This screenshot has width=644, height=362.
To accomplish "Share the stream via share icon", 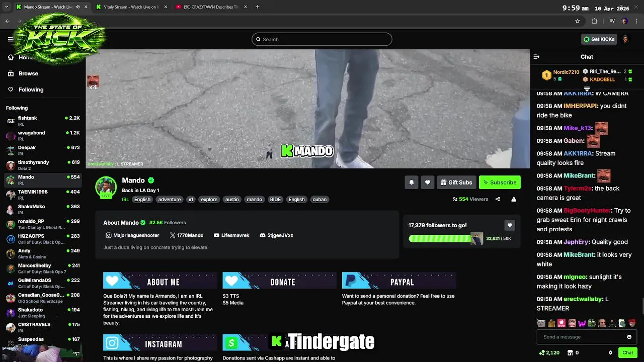I will pyautogui.click(x=498, y=199).
